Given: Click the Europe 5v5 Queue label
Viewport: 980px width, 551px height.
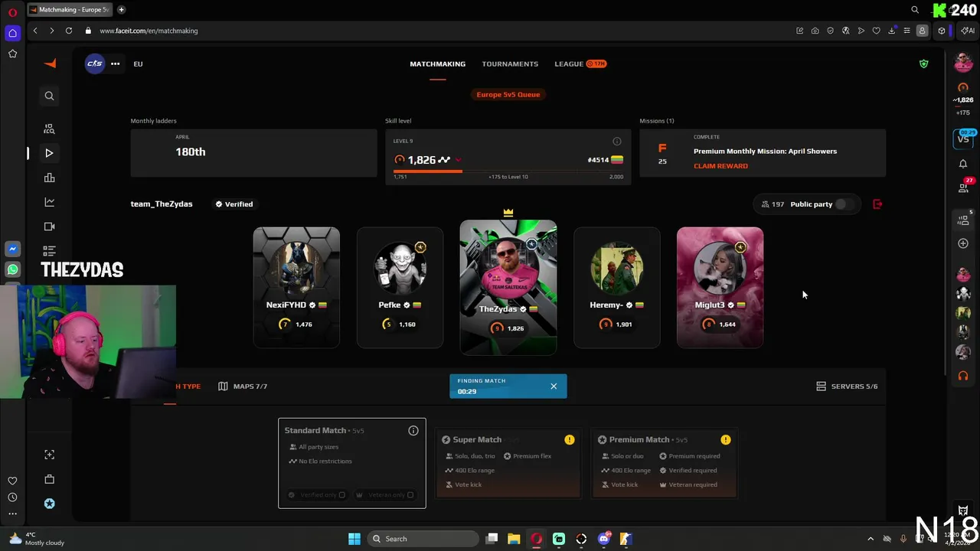Looking at the screenshot, I should pyautogui.click(x=508, y=95).
